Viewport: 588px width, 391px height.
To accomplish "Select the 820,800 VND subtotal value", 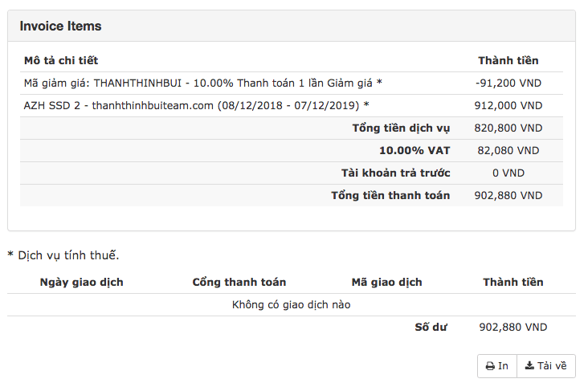I will (x=508, y=128).
